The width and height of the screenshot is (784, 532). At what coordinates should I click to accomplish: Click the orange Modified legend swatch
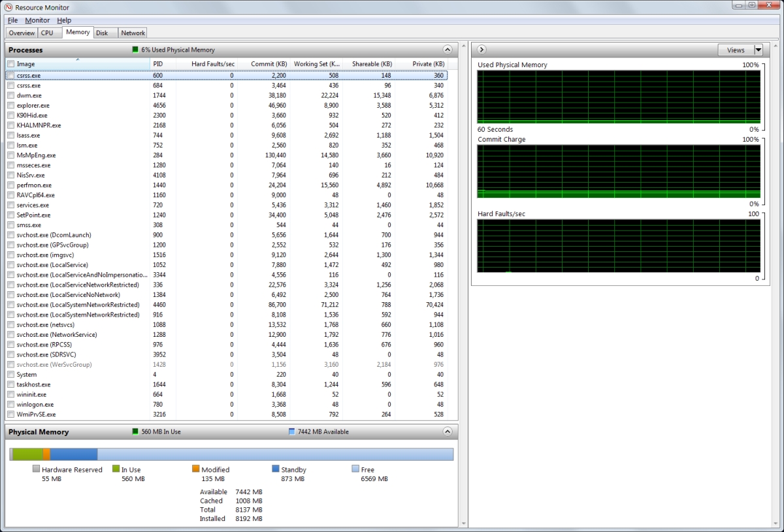(x=195, y=469)
